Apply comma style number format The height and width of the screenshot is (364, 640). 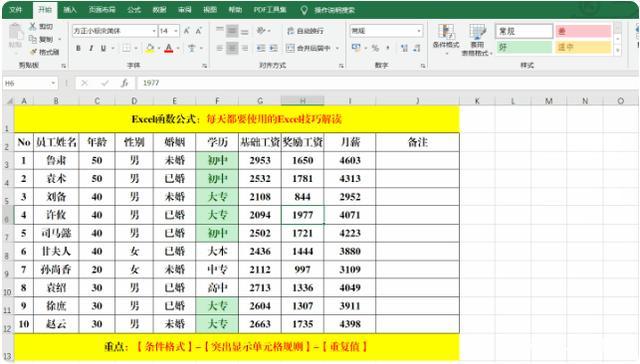click(x=388, y=48)
